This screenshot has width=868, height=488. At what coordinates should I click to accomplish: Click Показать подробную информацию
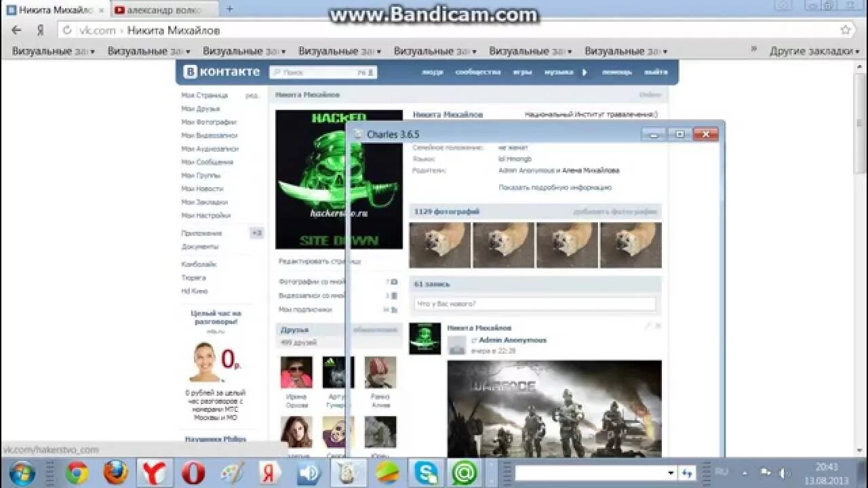pos(555,188)
